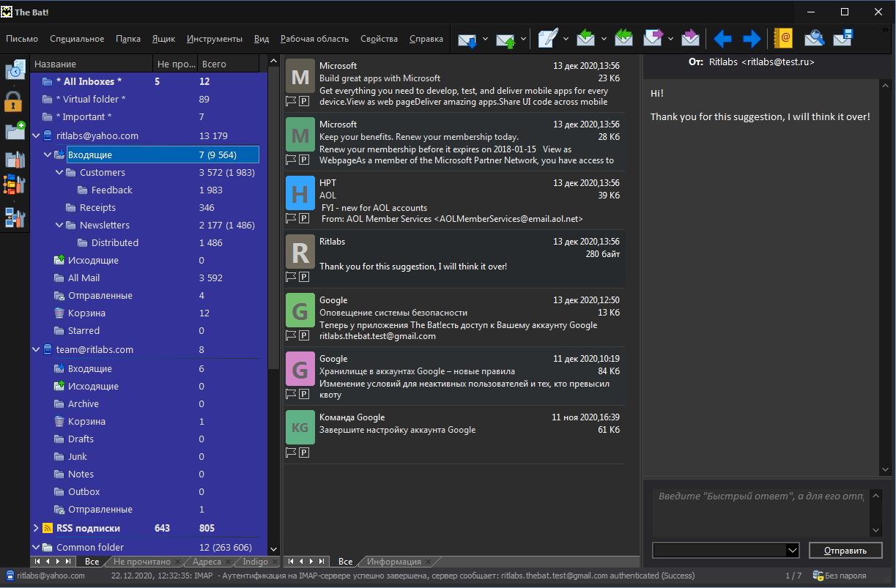
Task: Toggle flag on Microsoft Keep your benefits message
Action: pyautogui.click(x=291, y=160)
